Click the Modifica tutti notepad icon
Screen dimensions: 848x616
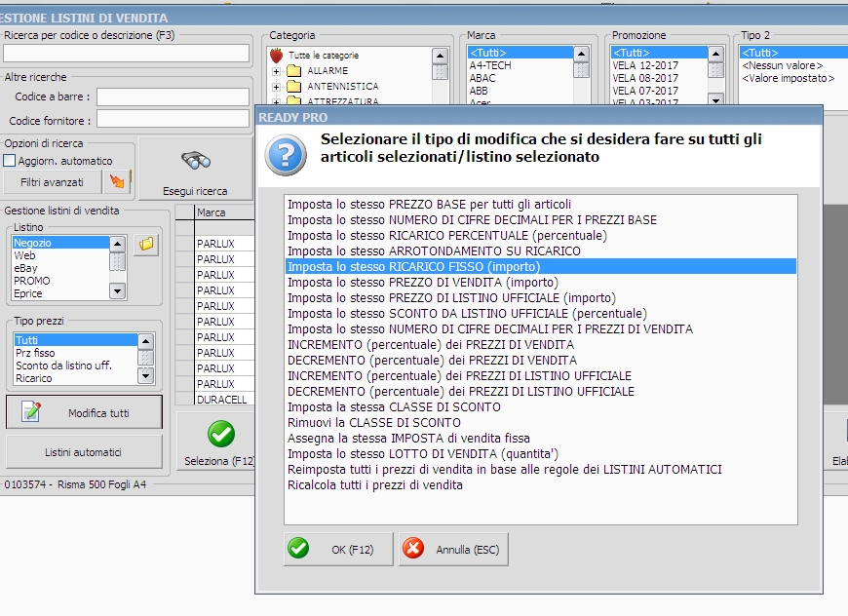(31, 411)
